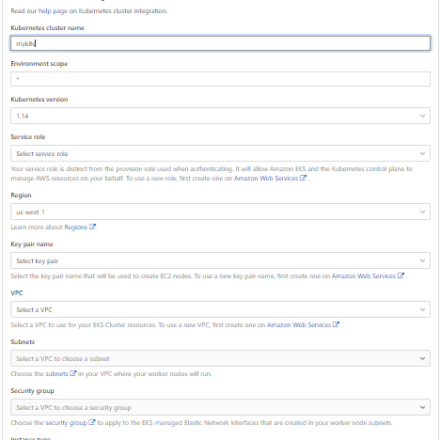Click the Security group dropdown chevron
Image resolution: width=440 pixels, height=440 pixels.
(x=422, y=407)
